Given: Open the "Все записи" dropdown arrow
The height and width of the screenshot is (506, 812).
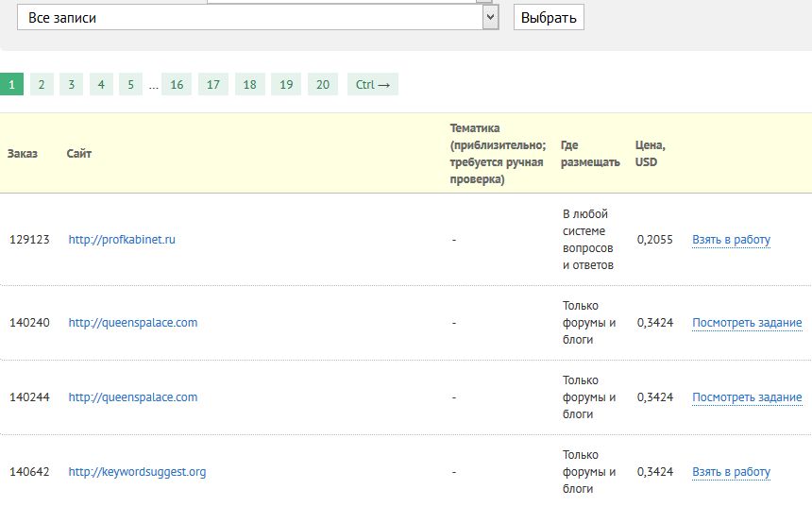Looking at the screenshot, I should 490,17.
